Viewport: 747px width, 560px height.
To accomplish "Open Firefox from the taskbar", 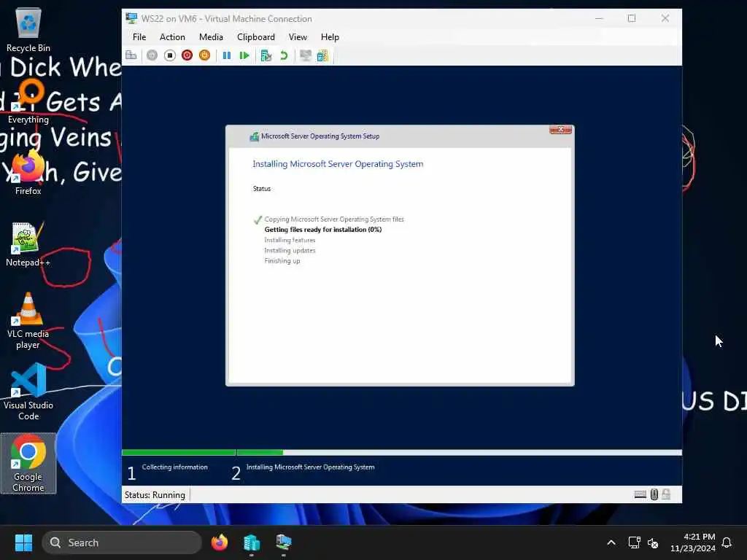I will 220,542.
